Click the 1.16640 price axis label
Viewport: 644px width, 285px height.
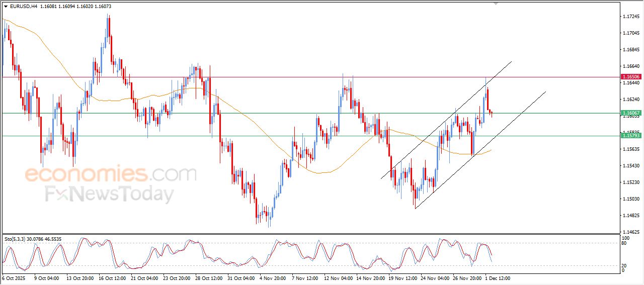coord(631,66)
